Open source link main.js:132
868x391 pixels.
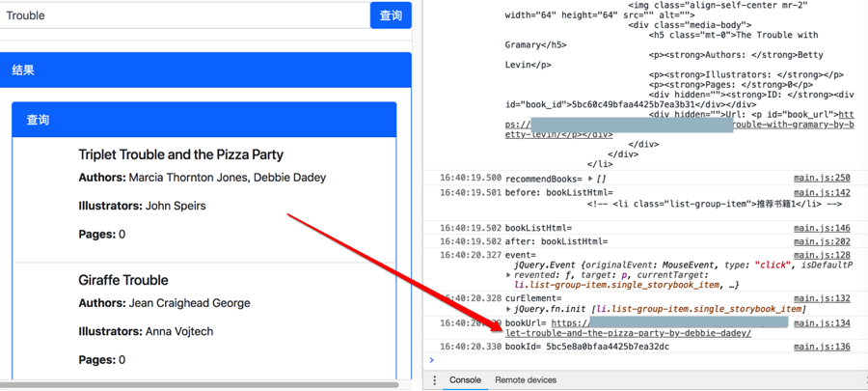(x=822, y=298)
